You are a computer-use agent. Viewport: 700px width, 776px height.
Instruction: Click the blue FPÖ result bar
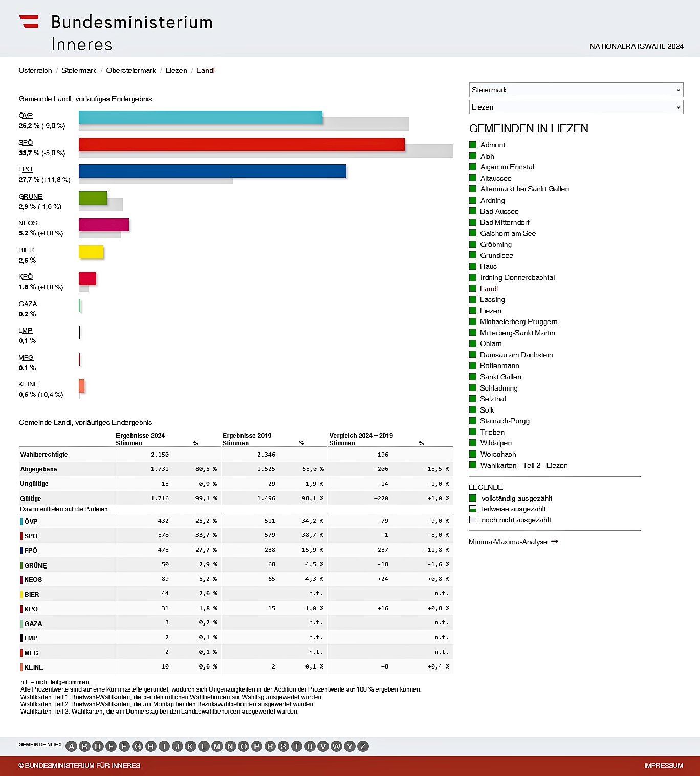tap(212, 171)
